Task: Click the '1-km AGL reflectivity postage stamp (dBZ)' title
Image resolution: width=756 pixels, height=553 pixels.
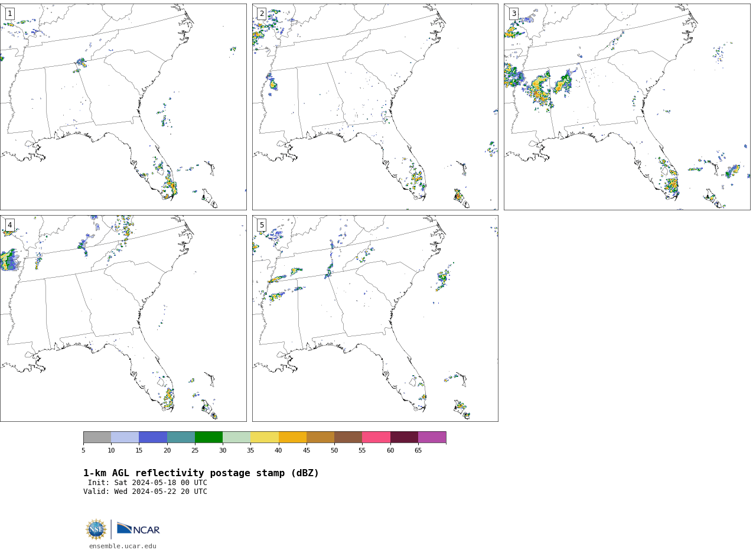Action: tap(201, 473)
